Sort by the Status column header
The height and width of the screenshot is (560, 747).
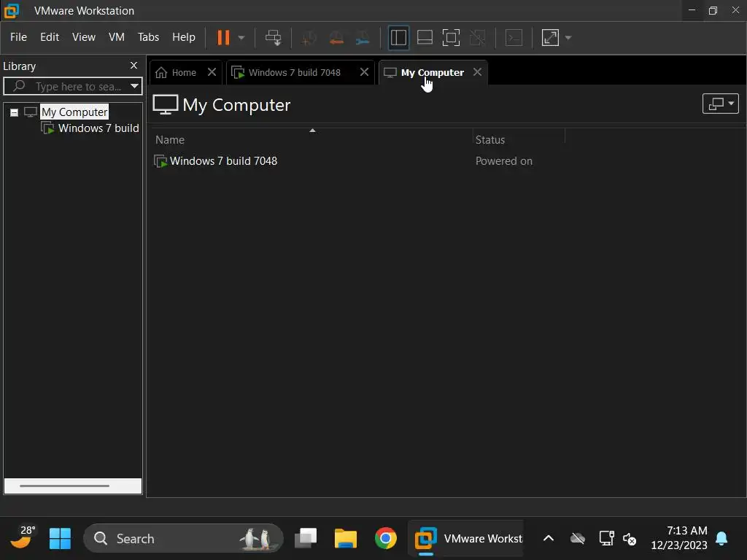490,139
